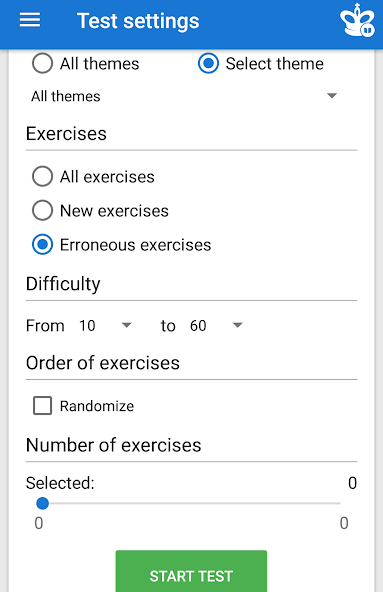This screenshot has width=383, height=592.
Task: Open the From difficulty dropdown showing 10
Action: [105, 325]
